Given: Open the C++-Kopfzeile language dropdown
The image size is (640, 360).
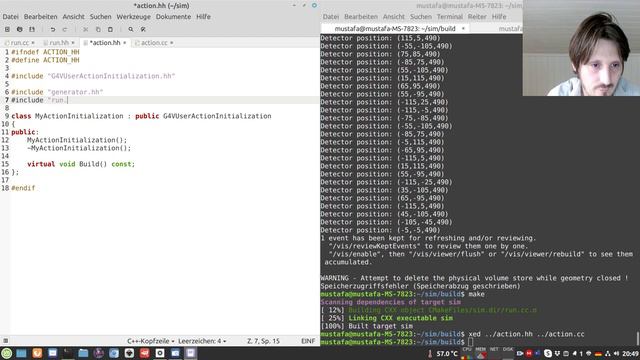Looking at the screenshot, I should coord(150,341).
